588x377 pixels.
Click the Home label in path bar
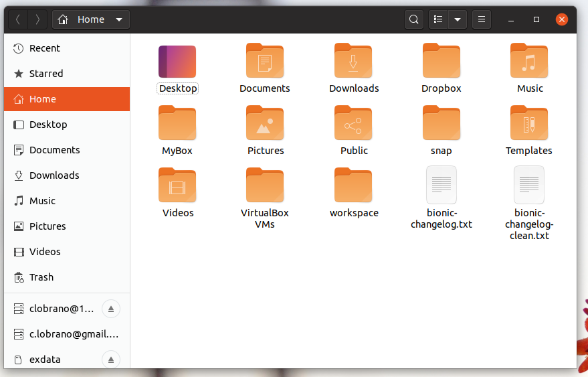91,19
